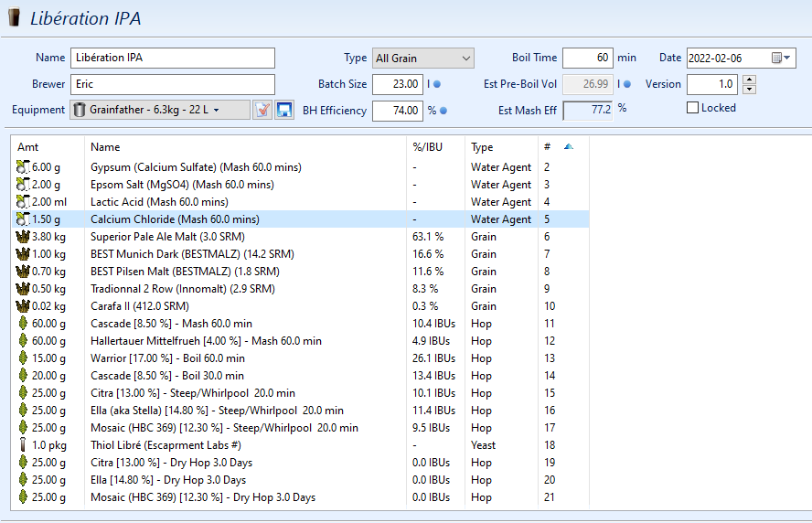The width and height of the screenshot is (812, 523).
Task: Click the blue dot next to Est Pre-Boil Vol
Action: (x=627, y=84)
